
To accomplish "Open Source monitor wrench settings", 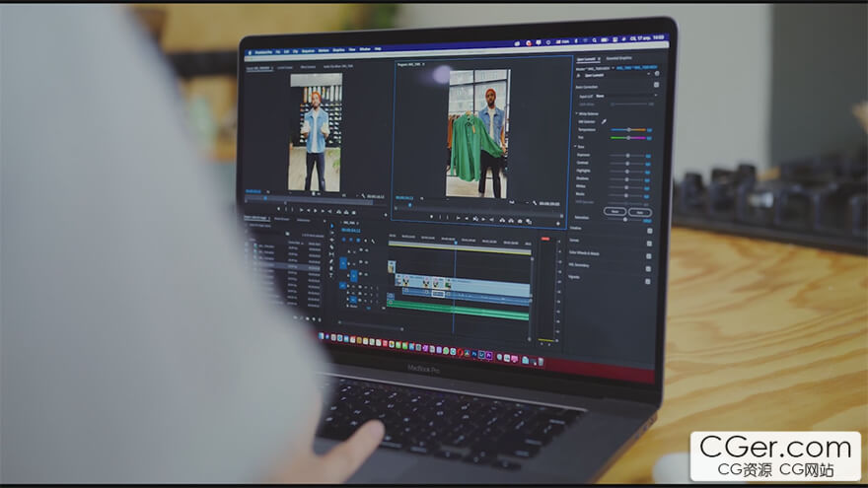I will click(363, 196).
